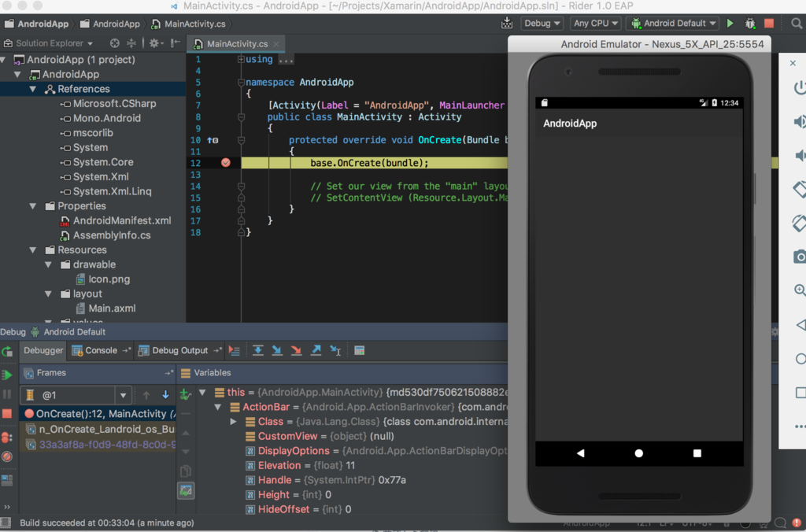Collapse the drawable folder
Image resolution: width=806 pixels, height=532 pixels.
pos(48,264)
